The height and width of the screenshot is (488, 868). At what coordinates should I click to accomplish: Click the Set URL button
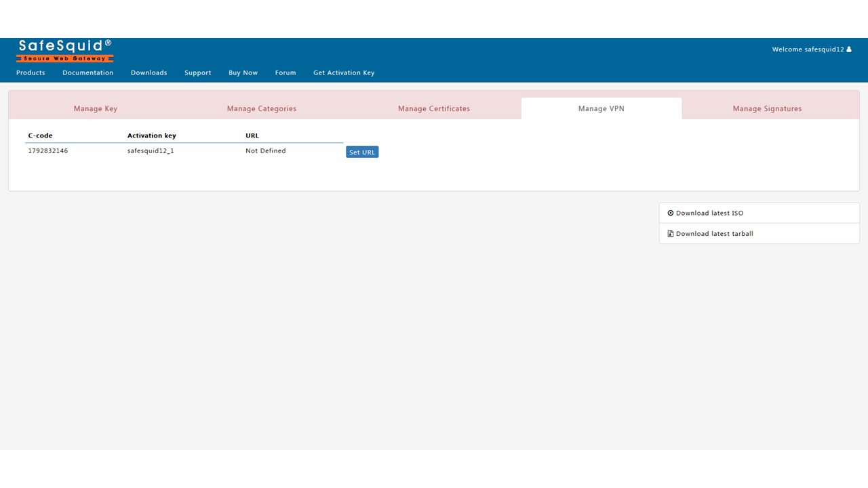[x=362, y=152]
